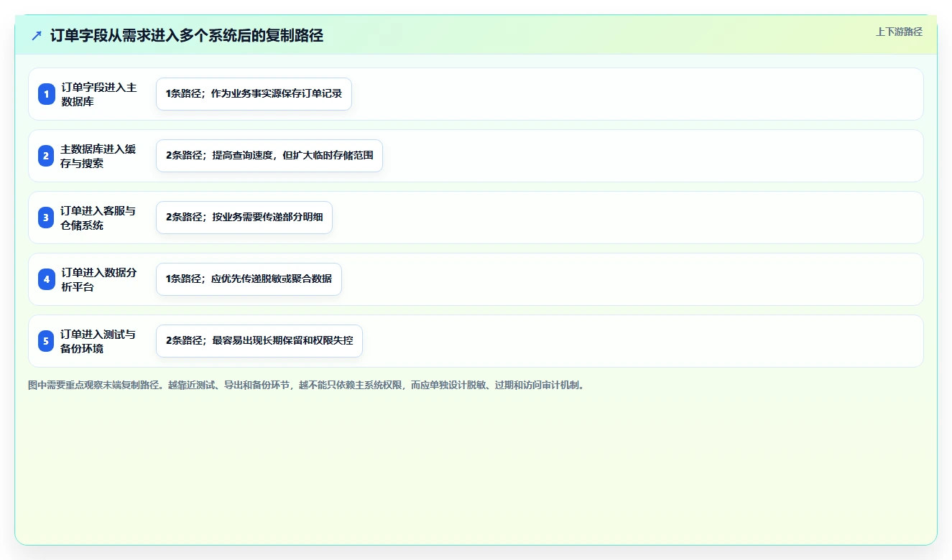
Task: Select step number 4 badge
Action: click(x=47, y=279)
